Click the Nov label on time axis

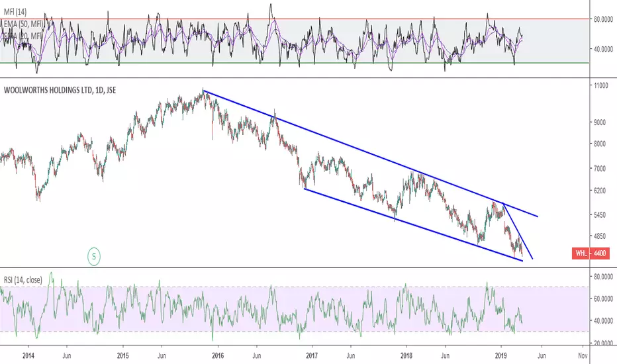coord(583,356)
